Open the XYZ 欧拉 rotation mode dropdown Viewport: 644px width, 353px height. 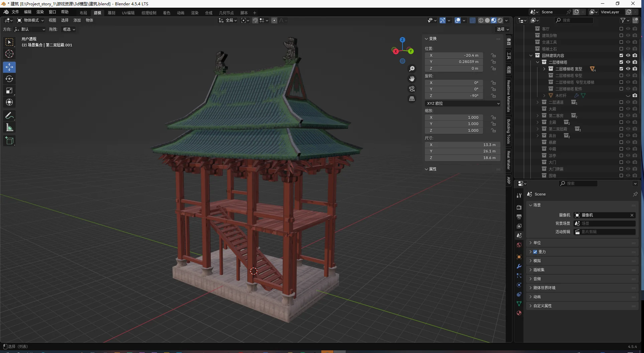pyautogui.click(x=462, y=103)
